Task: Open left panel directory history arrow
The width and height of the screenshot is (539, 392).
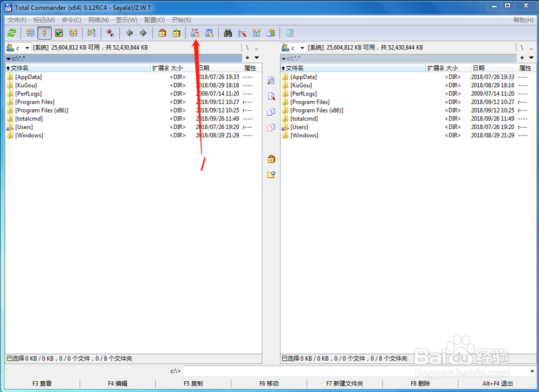Action: (257, 58)
